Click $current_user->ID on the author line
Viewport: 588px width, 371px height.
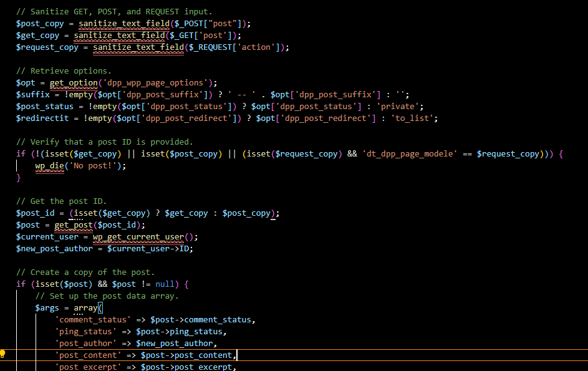[148, 249]
